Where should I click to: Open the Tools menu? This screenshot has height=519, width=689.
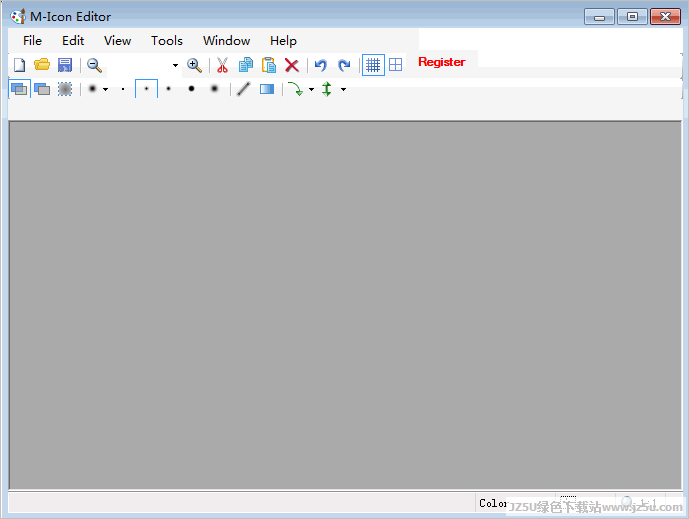tap(167, 41)
